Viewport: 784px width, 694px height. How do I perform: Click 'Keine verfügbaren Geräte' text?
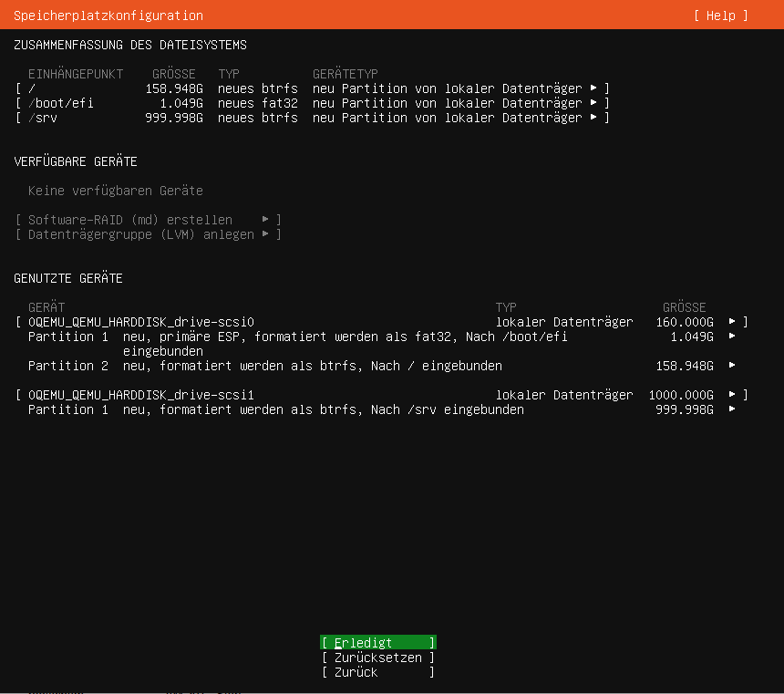click(116, 191)
